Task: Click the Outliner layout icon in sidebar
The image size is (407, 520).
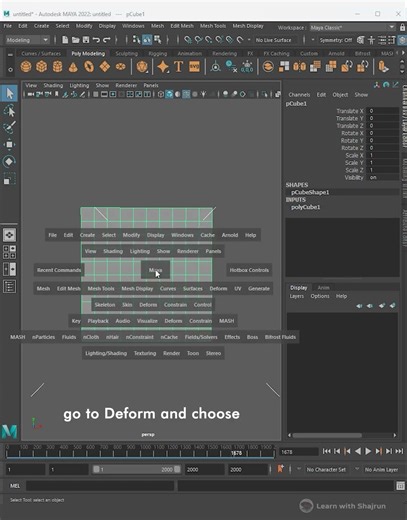Action: 9,287
